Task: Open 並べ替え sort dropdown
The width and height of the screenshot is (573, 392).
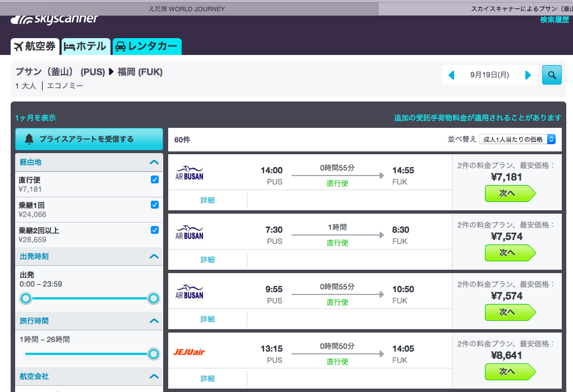Action: (x=517, y=139)
